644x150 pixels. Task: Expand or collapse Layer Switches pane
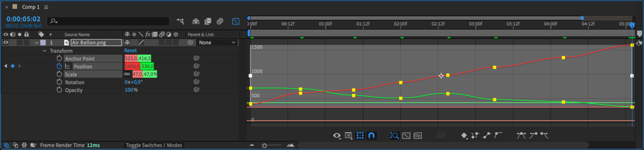click(6, 145)
